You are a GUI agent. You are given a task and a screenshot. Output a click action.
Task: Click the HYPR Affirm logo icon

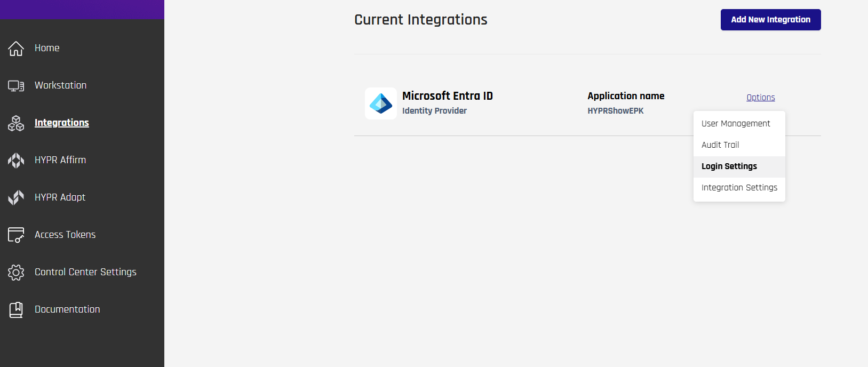click(x=16, y=160)
